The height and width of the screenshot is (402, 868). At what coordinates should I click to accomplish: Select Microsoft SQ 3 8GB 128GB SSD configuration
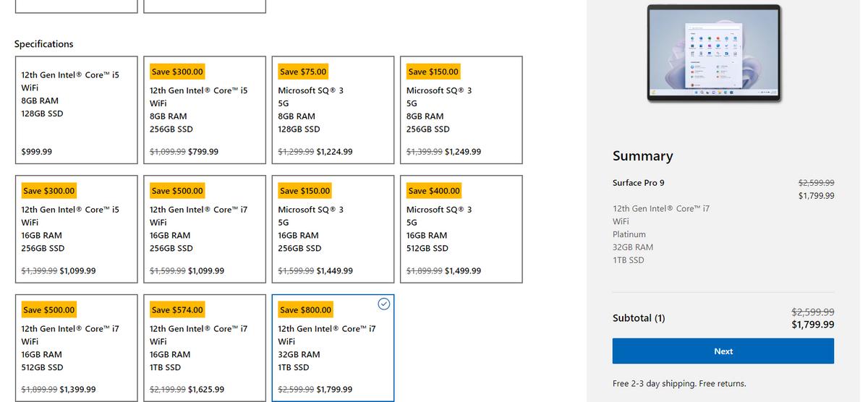tap(333, 110)
